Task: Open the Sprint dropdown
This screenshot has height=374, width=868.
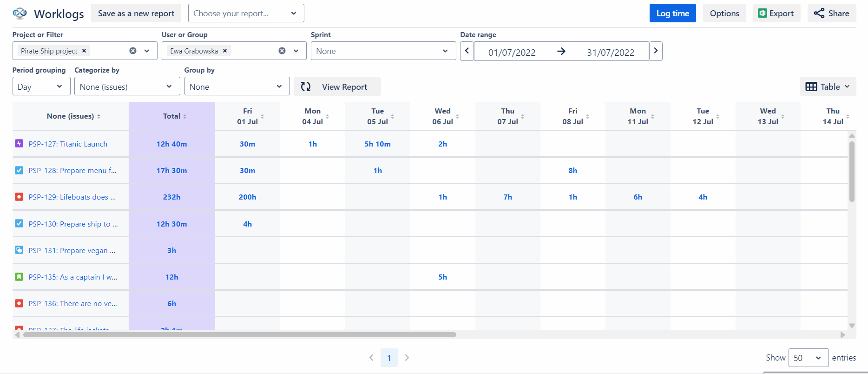Action: [383, 51]
